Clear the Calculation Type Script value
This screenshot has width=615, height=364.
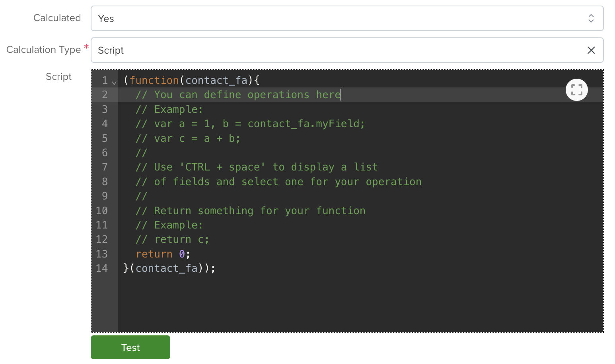591,50
